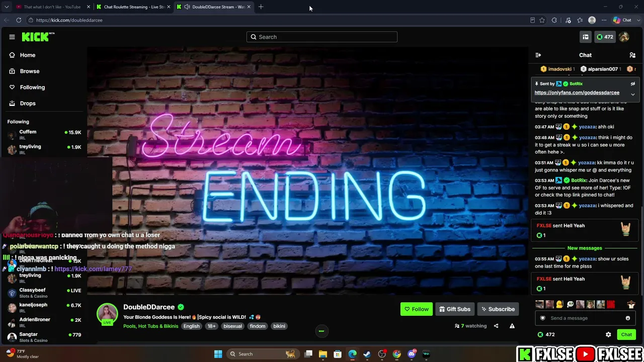This screenshot has width=644, height=362.
Task: Open the onlyfans pinned link
Action: pyautogui.click(x=577, y=93)
